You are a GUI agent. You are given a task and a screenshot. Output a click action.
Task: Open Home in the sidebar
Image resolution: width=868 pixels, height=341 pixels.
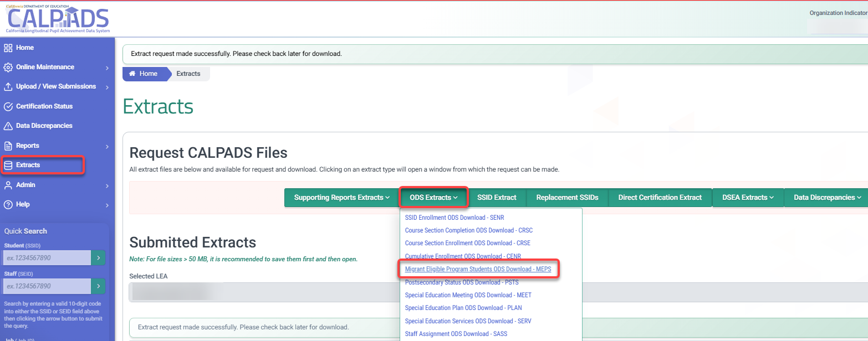[25, 48]
